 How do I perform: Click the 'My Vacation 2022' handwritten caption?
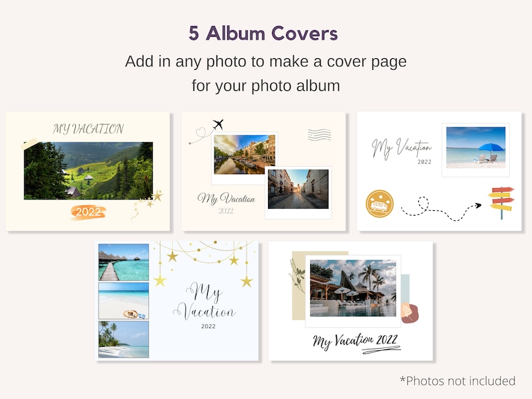(x=356, y=342)
